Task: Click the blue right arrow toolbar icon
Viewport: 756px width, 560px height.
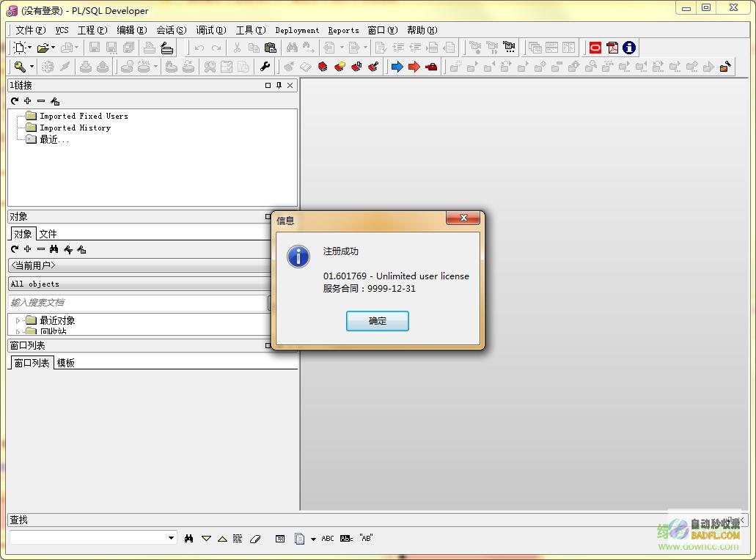Action: pyautogui.click(x=397, y=67)
